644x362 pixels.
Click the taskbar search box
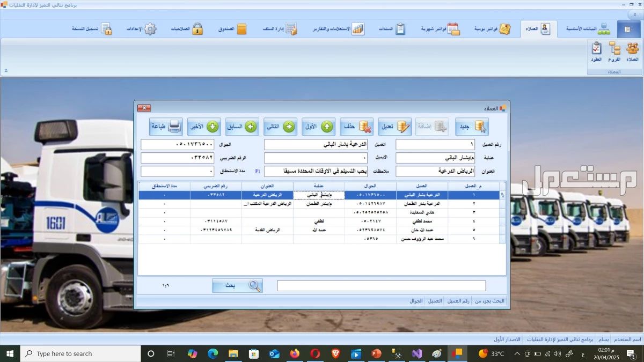click(x=80, y=353)
